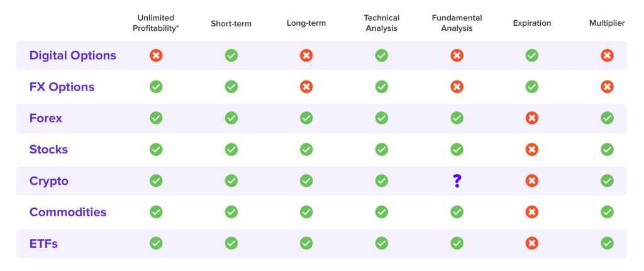Screen dimensions: 644x271
Task: Click the Technical Analysis column header
Action: [x=382, y=23]
